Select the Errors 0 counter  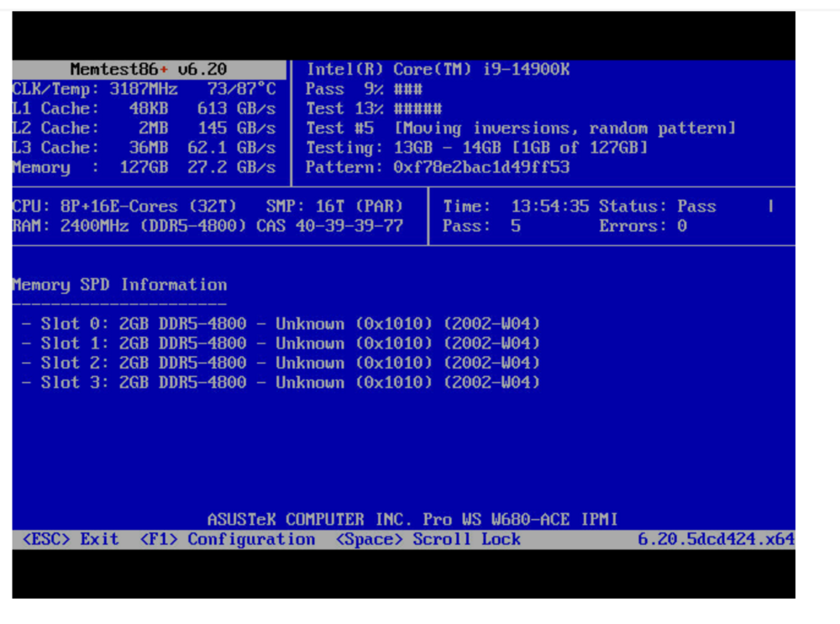point(643,226)
